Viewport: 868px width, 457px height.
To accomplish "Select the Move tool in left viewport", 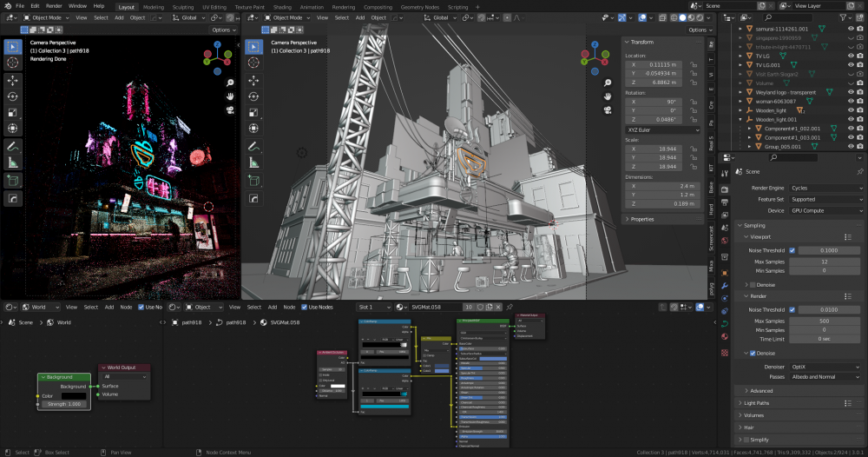I will tap(13, 80).
